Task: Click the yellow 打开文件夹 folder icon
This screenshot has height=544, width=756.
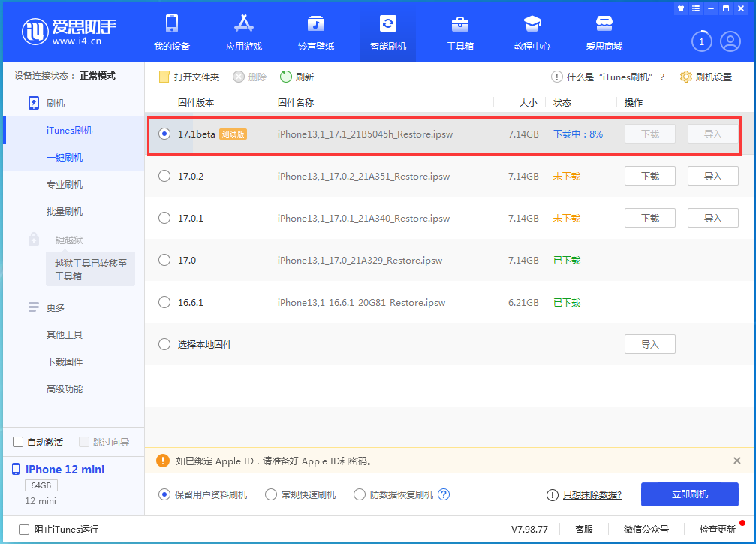Action: 164,77
